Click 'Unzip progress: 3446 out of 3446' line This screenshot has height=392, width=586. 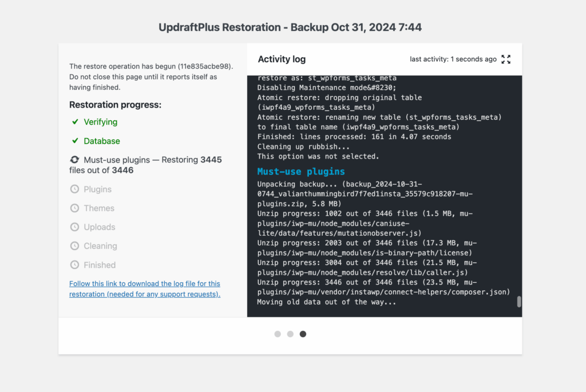(383, 287)
